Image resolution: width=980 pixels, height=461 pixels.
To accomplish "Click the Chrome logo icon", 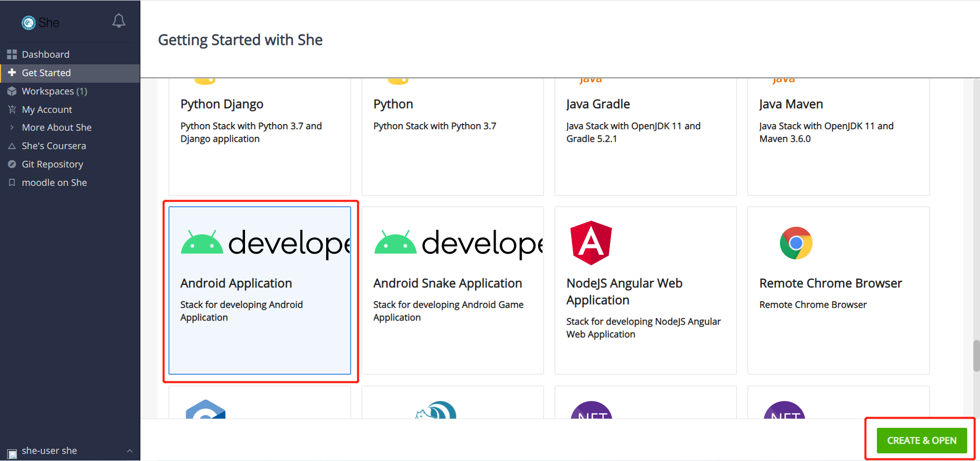I will pos(796,243).
